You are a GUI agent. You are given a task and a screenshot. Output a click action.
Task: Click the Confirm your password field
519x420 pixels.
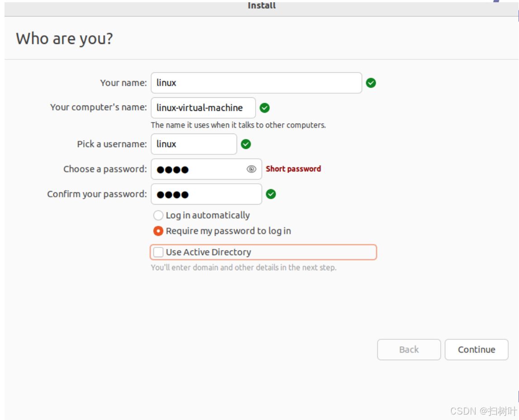click(x=206, y=194)
